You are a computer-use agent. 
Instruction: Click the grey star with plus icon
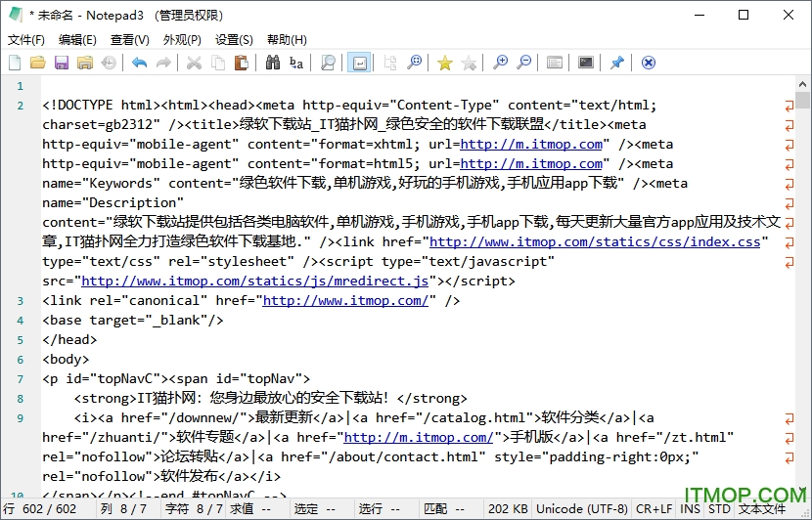tap(469, 63)
